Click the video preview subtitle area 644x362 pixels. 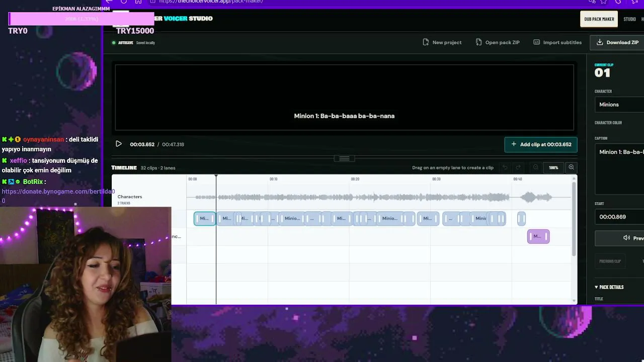(x=344, y=116)
